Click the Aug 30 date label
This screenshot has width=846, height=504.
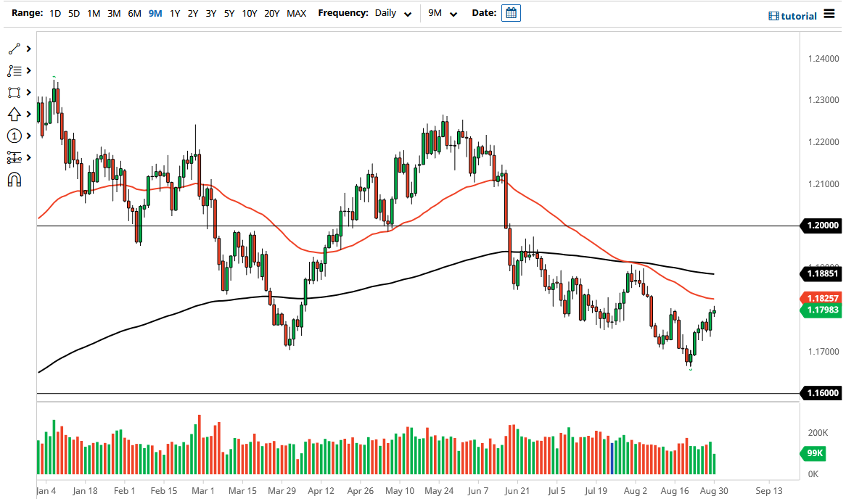[x=714, y=491]
